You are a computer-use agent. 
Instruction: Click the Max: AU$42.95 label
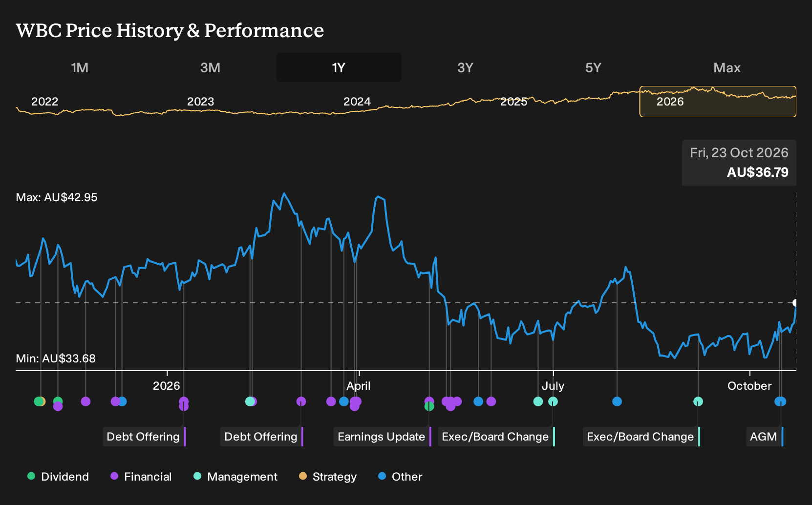point(57,197)
